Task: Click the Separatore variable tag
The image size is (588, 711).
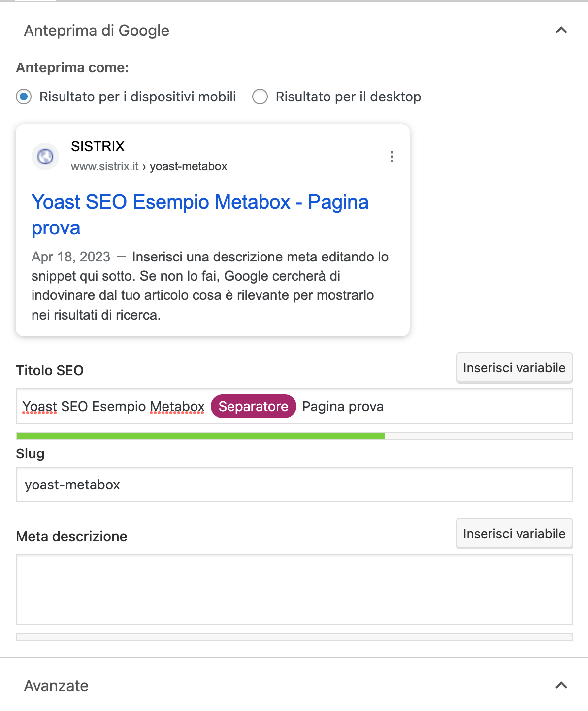Action: point(254,406)
